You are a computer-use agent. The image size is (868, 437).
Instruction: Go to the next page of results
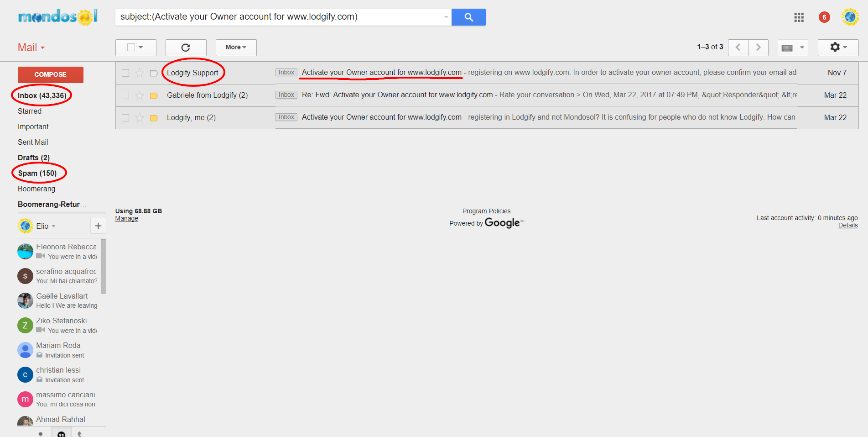pos(758,47)
